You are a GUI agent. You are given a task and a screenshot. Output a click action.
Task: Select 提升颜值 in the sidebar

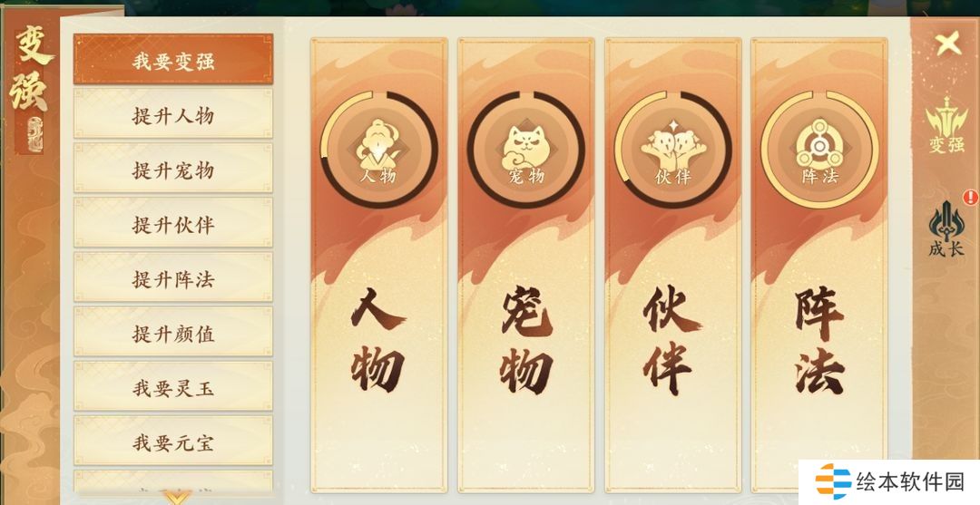coord(173,333)
